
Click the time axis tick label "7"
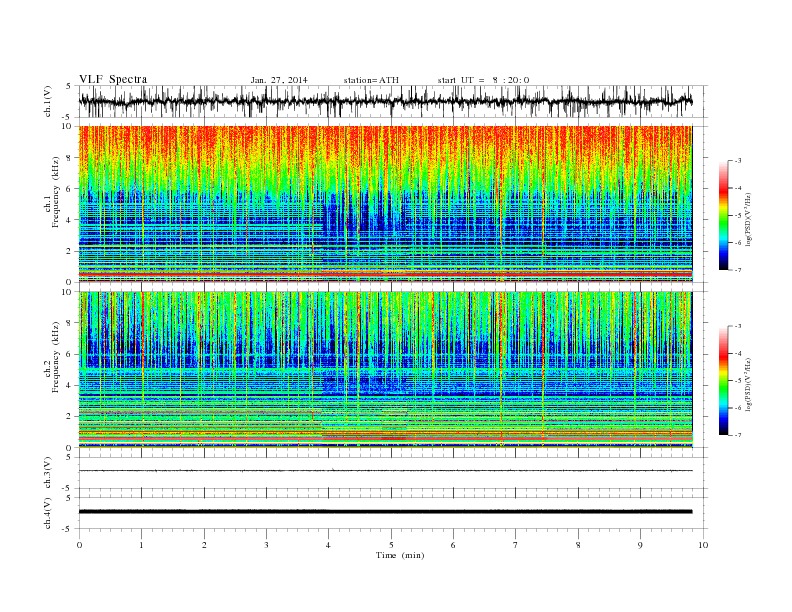[516, 545]
